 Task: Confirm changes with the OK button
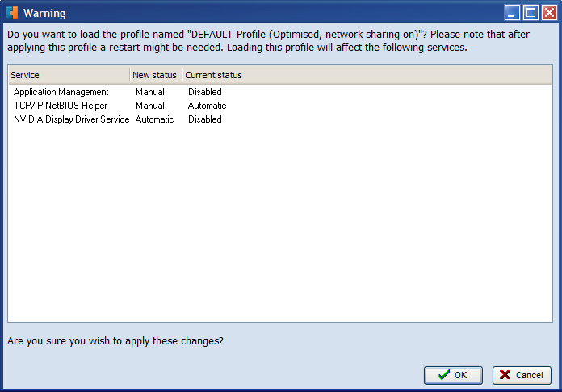pyautogui.click(x=453, y=375)
